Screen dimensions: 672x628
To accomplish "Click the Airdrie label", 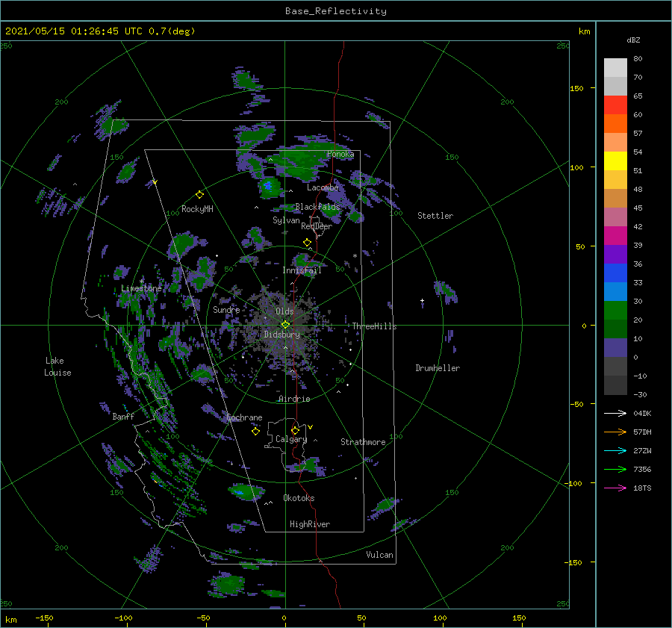I will click(x=294, y=399).
